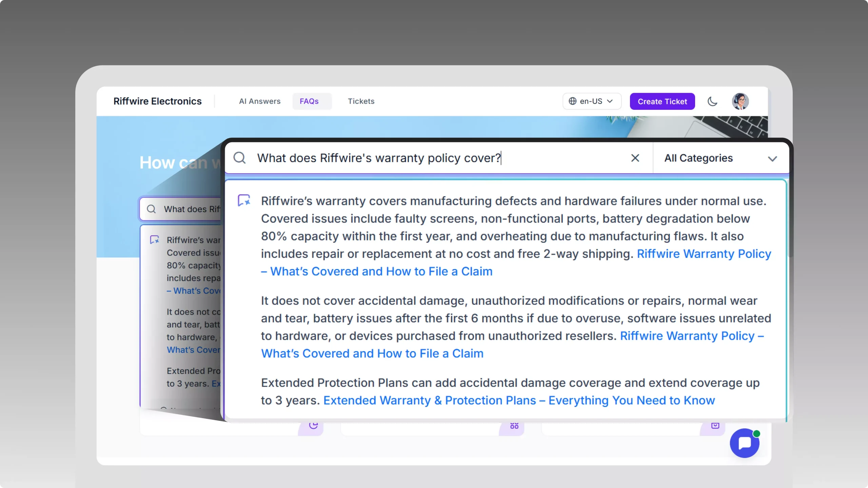Click Riffwire Electronics brand name
Image resolution: width=868 pixels, height=488 pixels.
157,101
